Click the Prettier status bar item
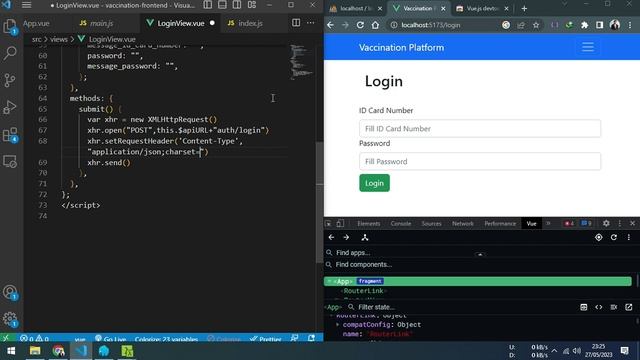 [x=266, y=339]
